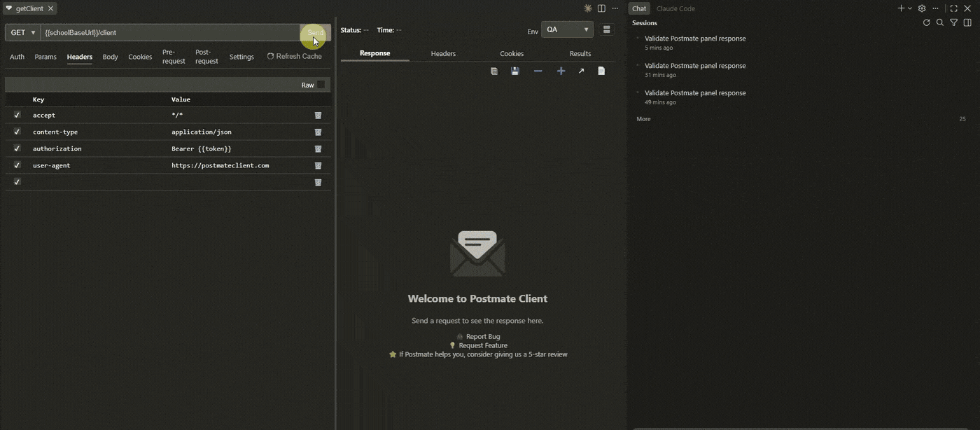Open editor More actions ellipsis left of Chat tab

coord(615,8)
